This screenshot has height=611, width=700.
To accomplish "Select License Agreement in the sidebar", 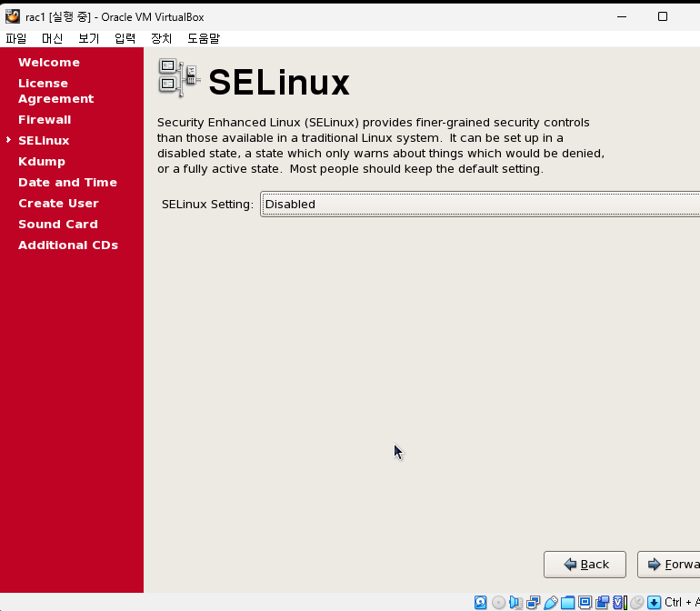I will click(x=55, y=91).
